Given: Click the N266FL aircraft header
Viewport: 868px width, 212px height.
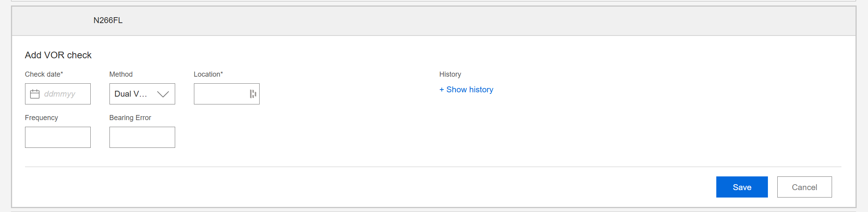Looking at the screenshot, I should click(108, 20).
